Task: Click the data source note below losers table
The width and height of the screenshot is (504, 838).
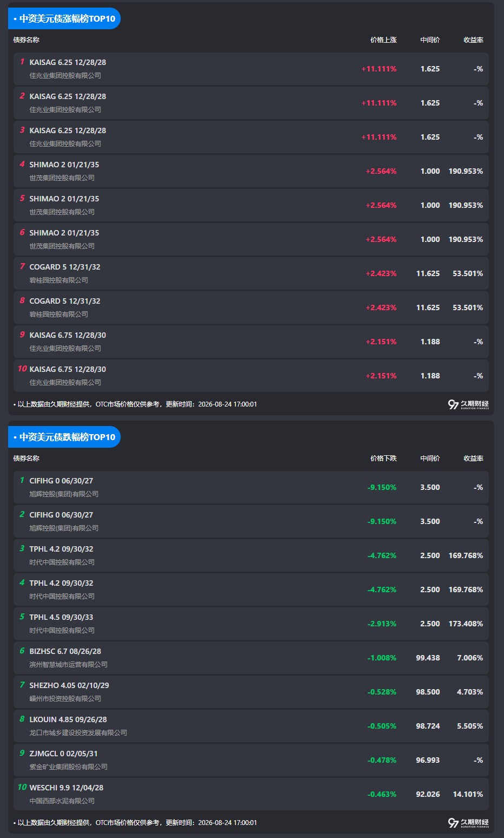Action: (135, 823)
